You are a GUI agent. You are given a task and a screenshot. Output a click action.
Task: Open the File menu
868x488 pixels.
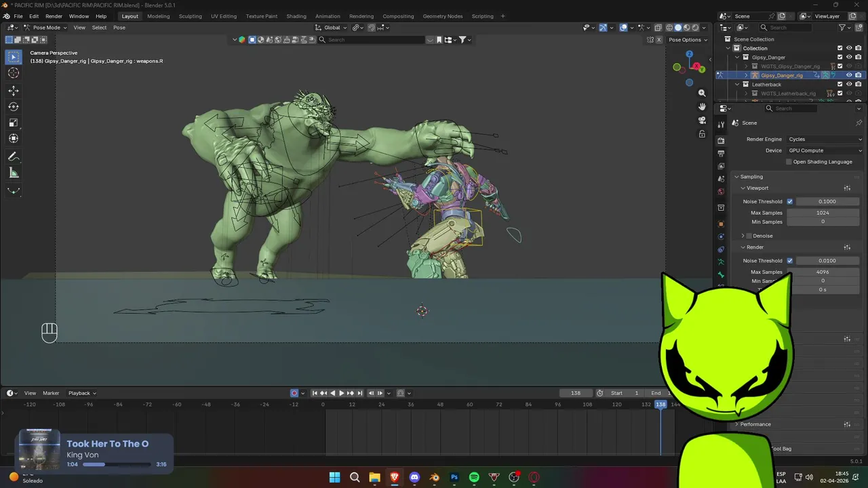tap(18, 16)
